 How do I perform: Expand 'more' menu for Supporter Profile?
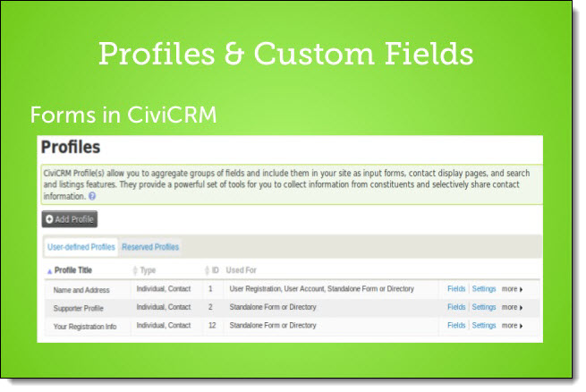coord(512,307)
